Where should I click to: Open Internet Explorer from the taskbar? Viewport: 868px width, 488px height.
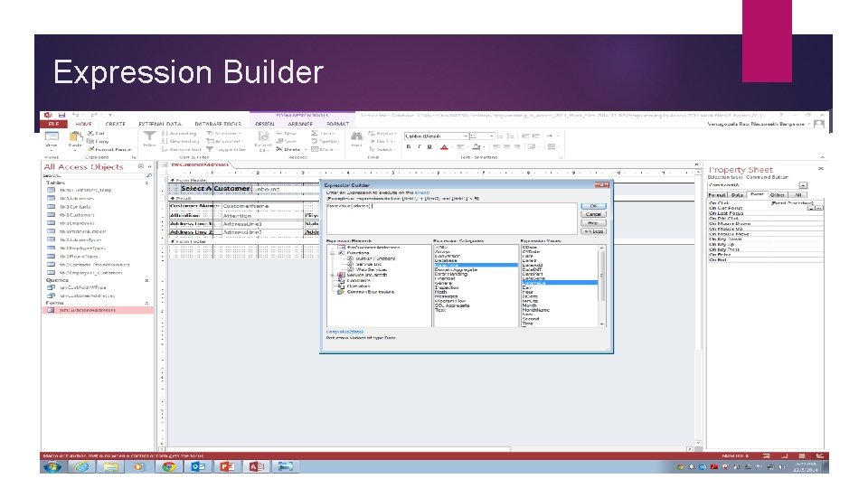pos(82,466)
